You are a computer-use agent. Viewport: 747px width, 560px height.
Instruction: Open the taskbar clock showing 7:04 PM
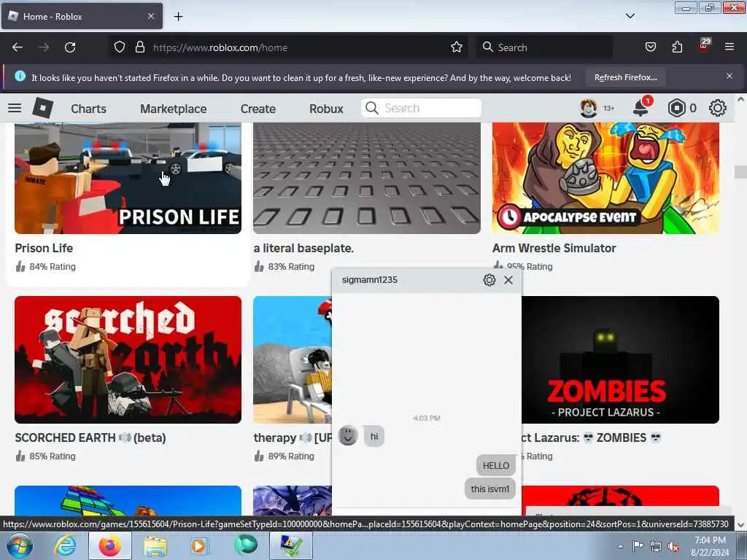pyautogui.click(x=710, y=546)
